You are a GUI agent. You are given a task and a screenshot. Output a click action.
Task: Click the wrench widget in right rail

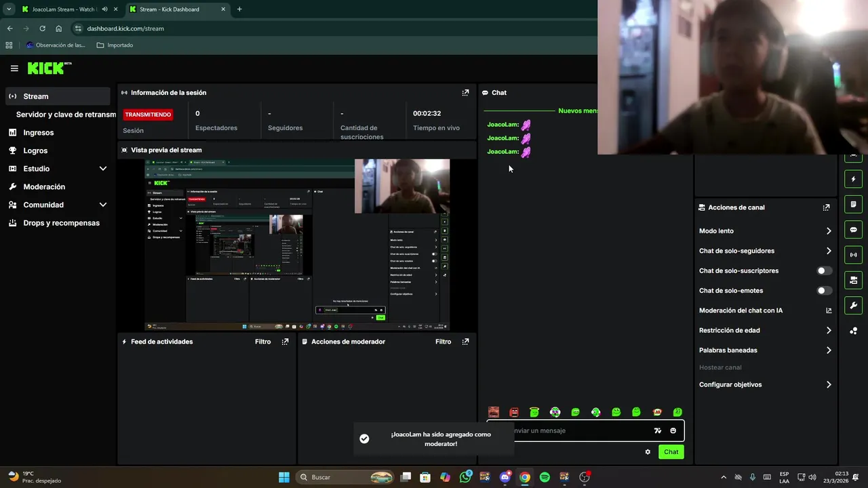853,305
